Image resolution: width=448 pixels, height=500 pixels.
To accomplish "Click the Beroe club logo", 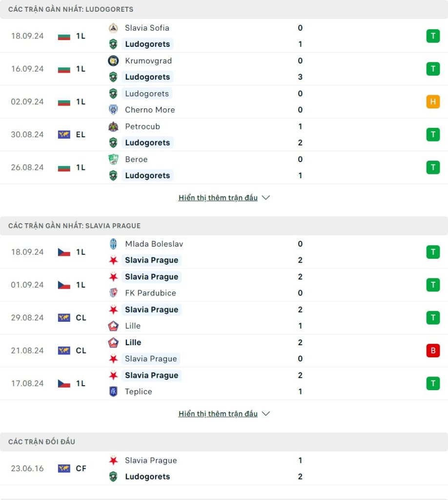I will (113, 160).
